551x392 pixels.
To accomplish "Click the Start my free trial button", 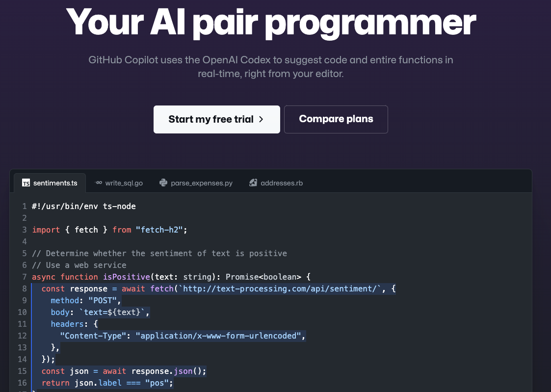I will click(x=217, y=119).
